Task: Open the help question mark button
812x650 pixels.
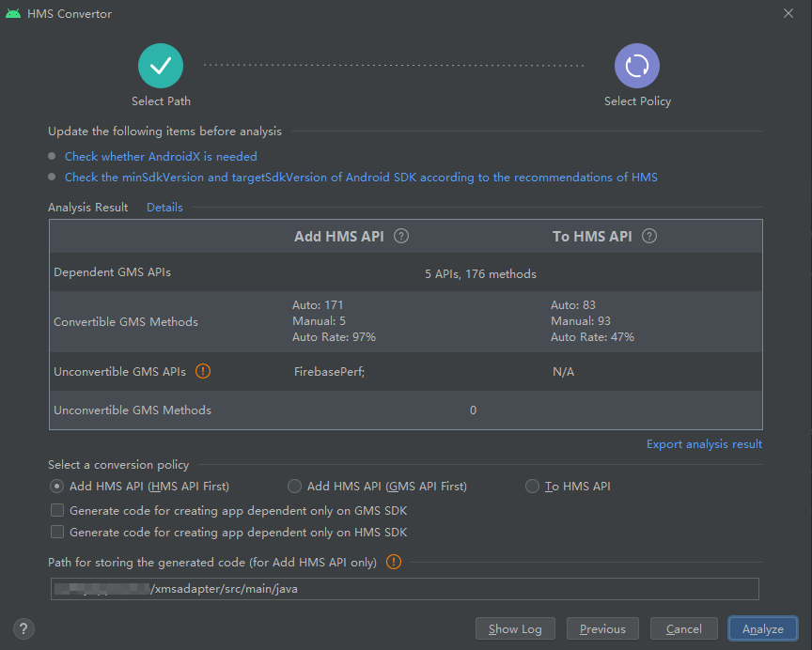Action: click(23, 628)
